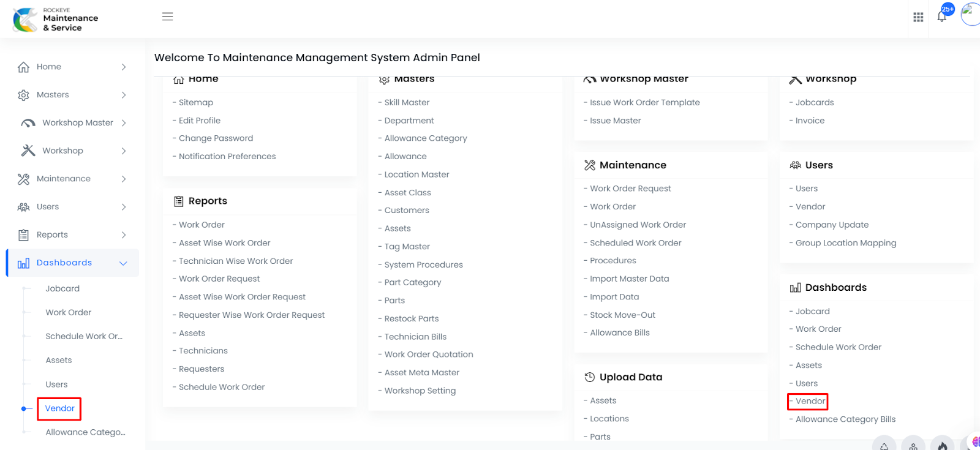Click the Masters gear icon in sidebar

(23, 95)
